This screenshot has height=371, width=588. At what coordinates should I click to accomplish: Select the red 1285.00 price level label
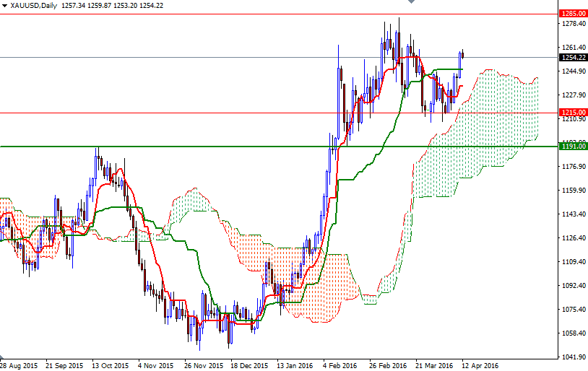[573, 14]
